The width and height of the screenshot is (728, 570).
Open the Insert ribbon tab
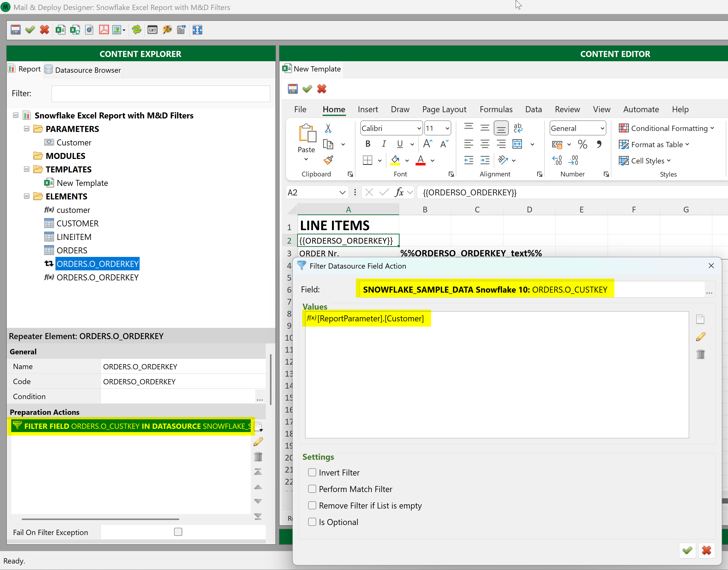(x=368, y=109)
